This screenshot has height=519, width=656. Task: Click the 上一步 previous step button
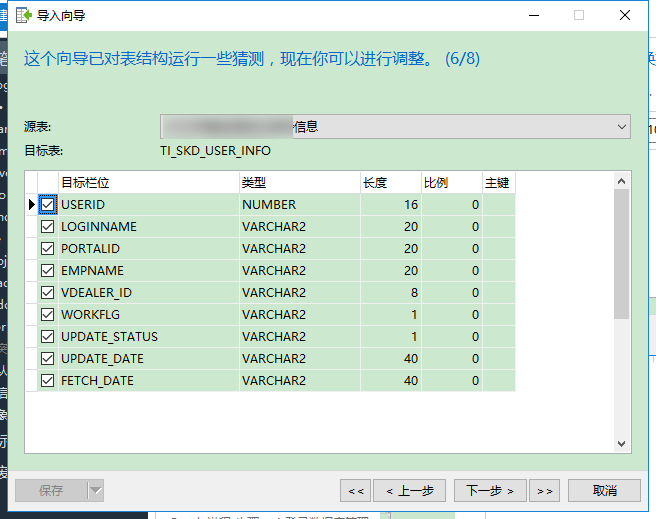[x=409, y=491]
